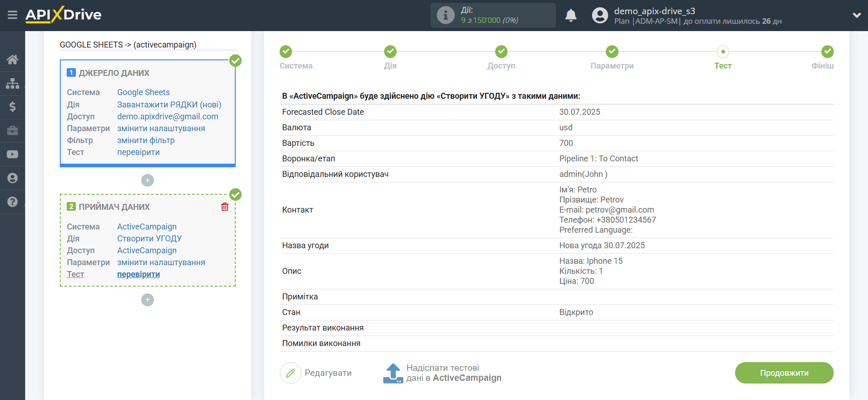This screenshot has width=868, height=400.
Task: Click the connection title GOOGLE SHEETS -> (activecampaign)
Action: click(x=128, y=45)
